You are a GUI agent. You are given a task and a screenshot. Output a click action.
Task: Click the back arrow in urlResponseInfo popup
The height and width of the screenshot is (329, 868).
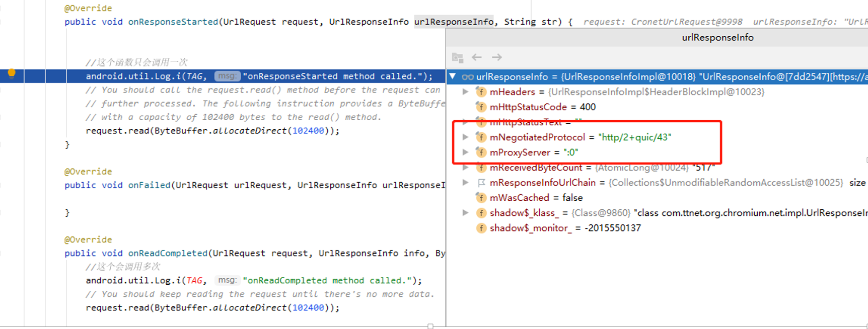477,57
